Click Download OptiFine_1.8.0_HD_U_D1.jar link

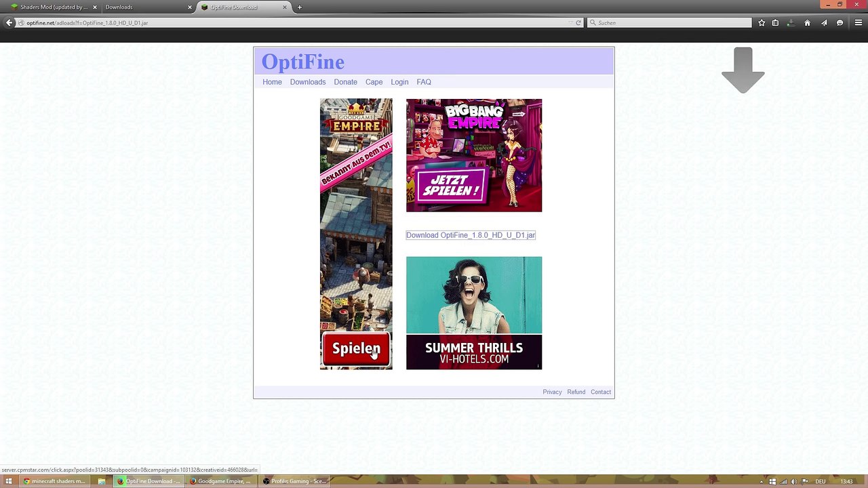(471, 235)
